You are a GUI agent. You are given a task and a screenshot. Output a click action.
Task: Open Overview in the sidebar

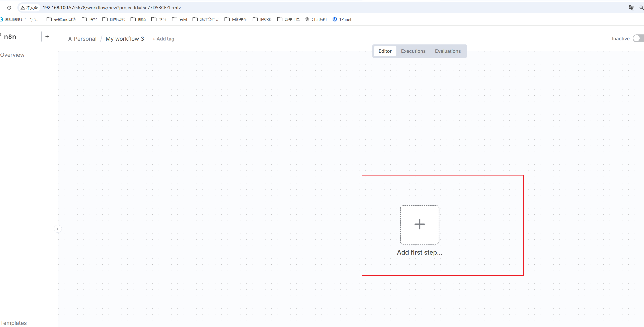coord(12,55)
